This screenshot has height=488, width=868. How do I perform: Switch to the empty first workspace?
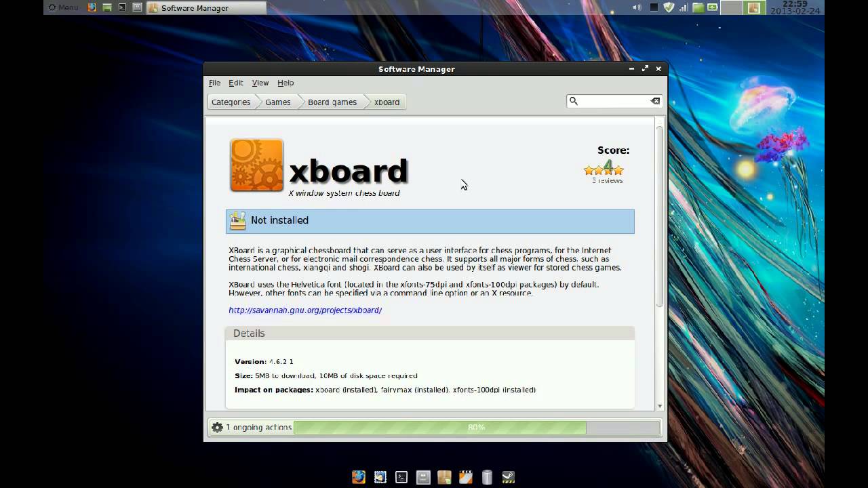[732, 7]
